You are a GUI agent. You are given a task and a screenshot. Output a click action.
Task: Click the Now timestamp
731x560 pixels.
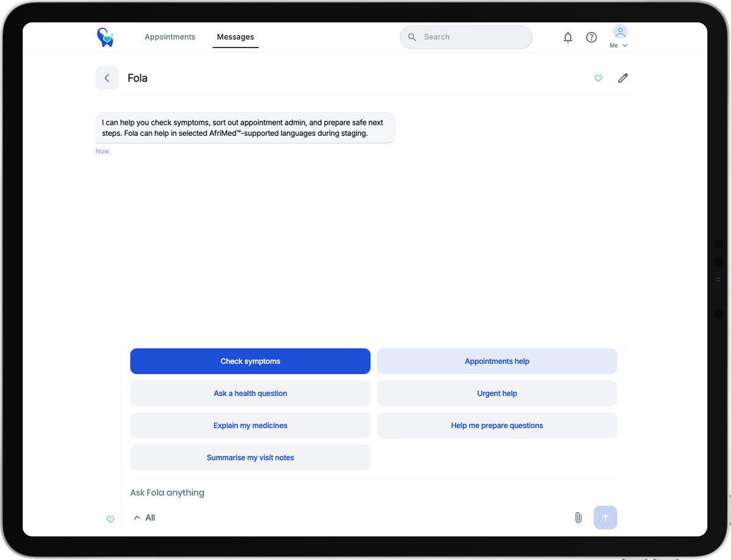click(102, 151)
